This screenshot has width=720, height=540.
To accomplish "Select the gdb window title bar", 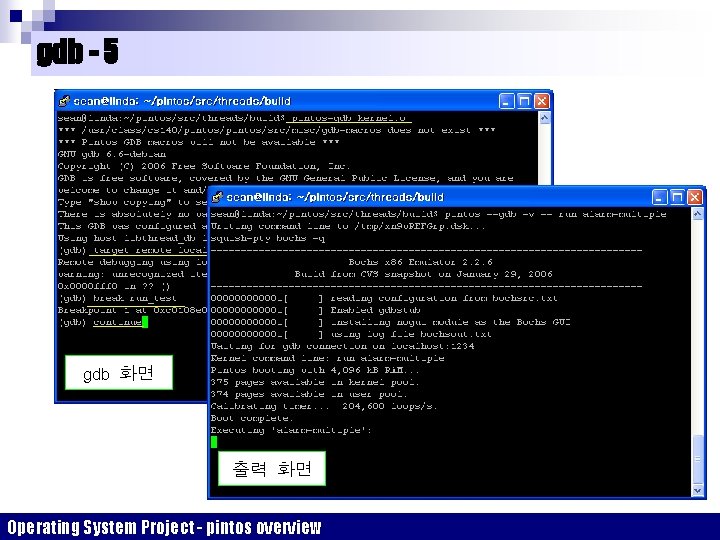I will pos(304,101).
